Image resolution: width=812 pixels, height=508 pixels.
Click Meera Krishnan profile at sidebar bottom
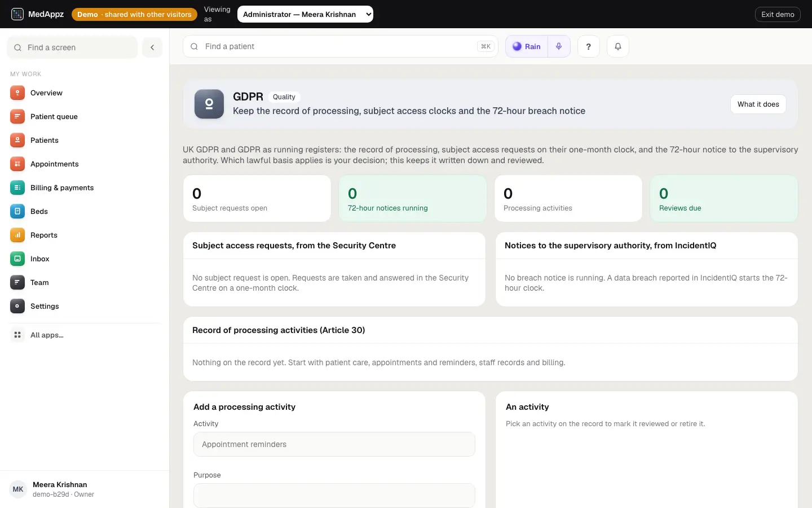(85, 489)
